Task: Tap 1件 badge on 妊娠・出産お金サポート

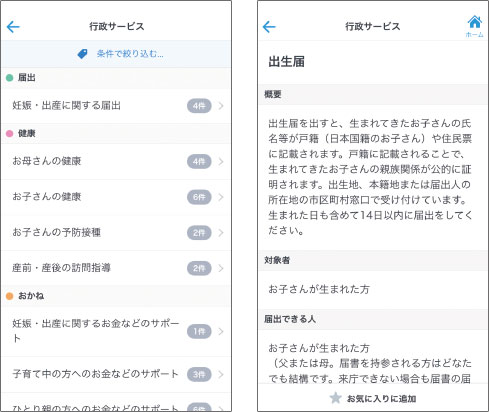Action: [199, 331]
